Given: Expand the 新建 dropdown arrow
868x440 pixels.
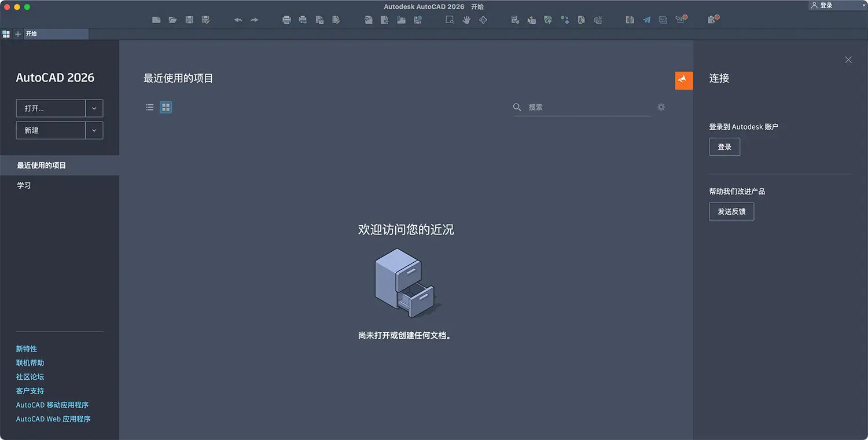Looking at the screenshot, I should coord(94,130).
